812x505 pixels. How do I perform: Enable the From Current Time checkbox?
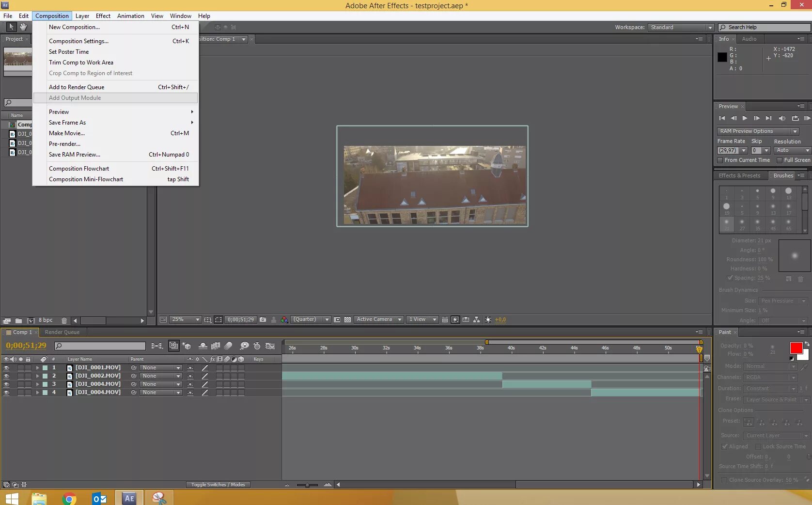(x=720, y=160)
